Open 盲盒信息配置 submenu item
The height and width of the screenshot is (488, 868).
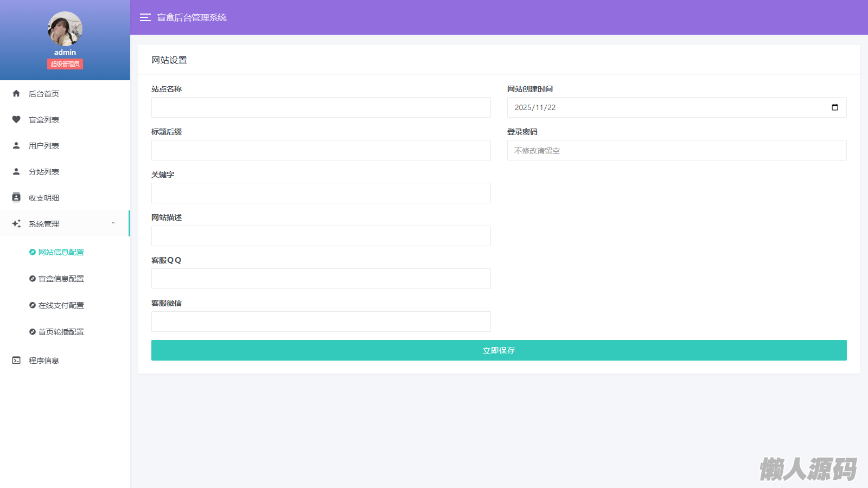tap(61, 279)
